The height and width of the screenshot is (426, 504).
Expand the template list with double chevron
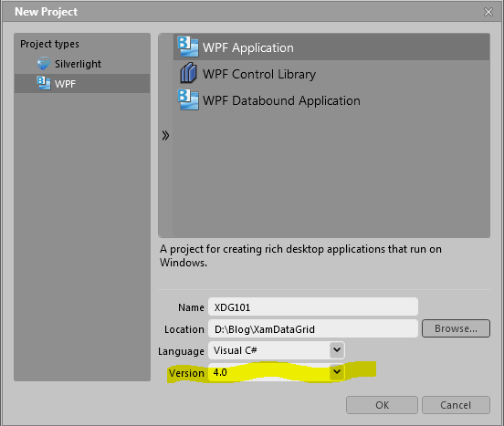tap(165, 136)
